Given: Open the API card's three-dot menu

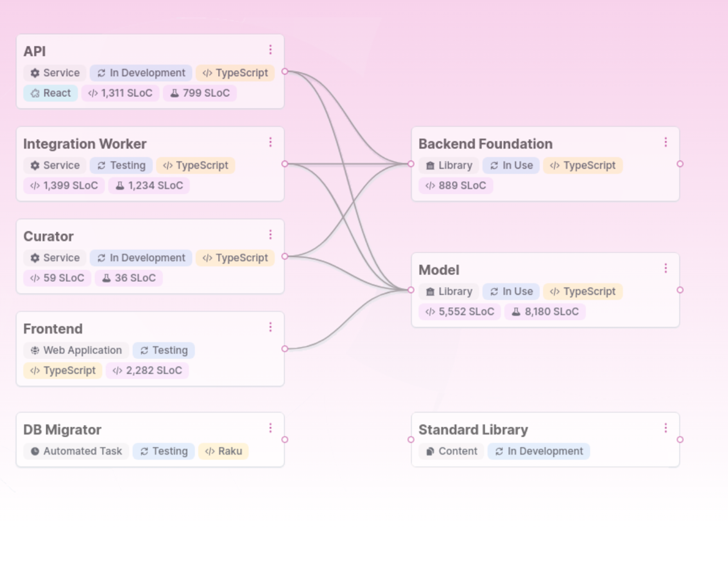Looking at the screenshot, I should pos(270,50).
